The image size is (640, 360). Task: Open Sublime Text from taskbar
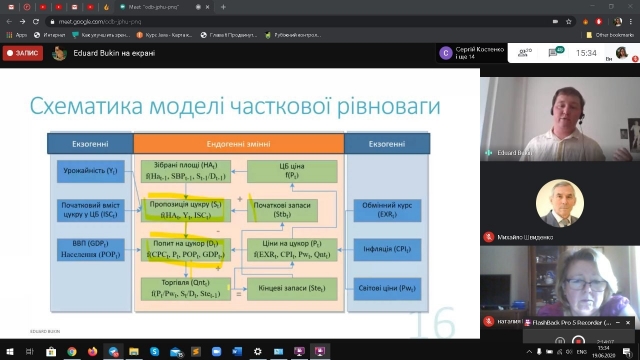tap(196, 351)
